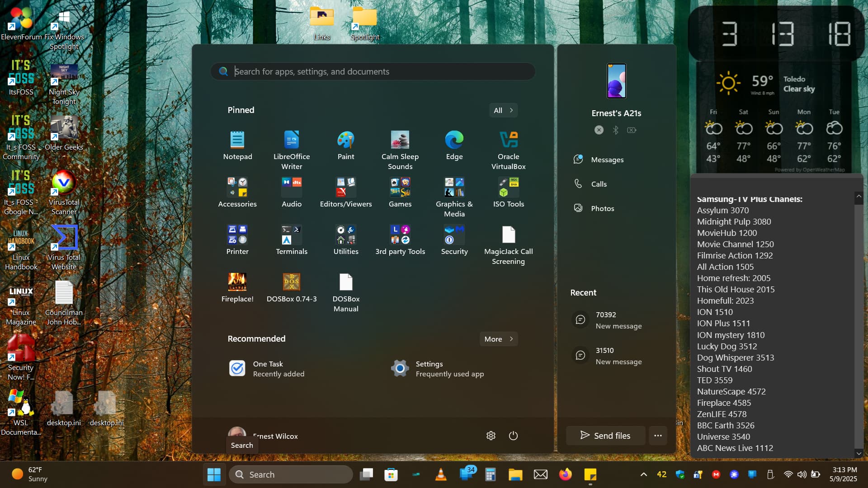This screenshot has height=488, width=868.
Task: Click Windows Start button
Action: coord(214,474)
